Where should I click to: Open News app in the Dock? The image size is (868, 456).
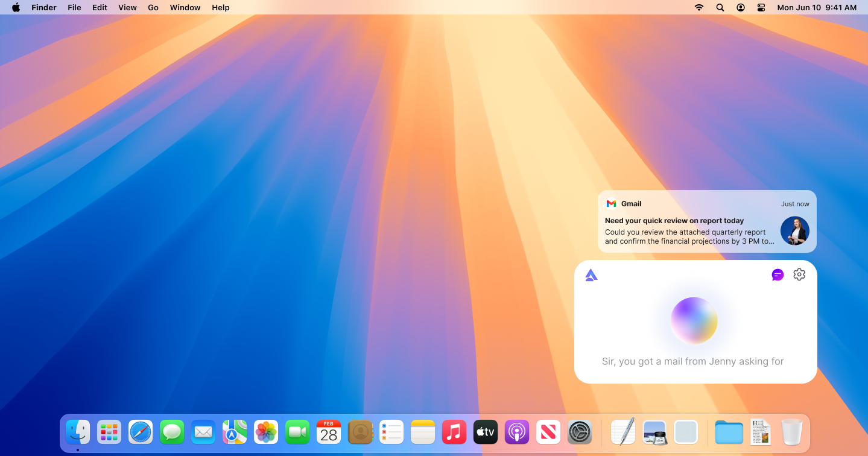[548, 432]
